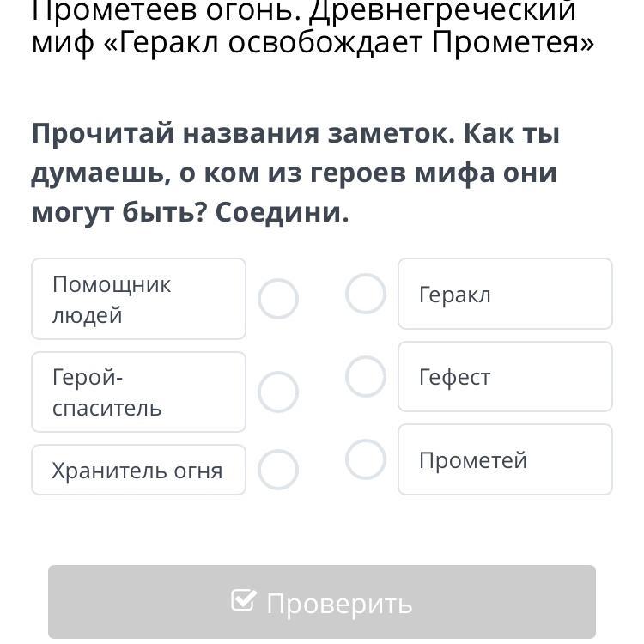
Task: Click the «Геракл освобождает Прометея» heading line
Action: coord(313,42)
